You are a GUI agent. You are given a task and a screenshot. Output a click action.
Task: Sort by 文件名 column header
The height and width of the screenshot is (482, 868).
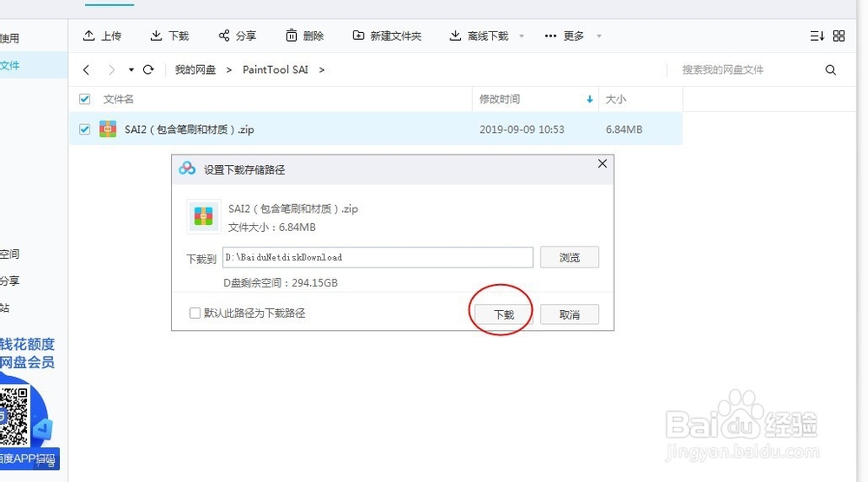(x=118, y=99)
